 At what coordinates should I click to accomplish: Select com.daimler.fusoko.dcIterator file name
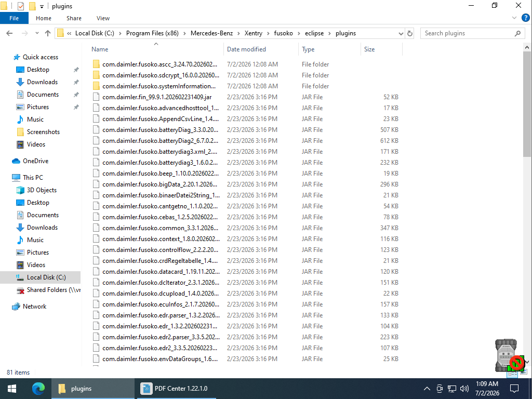tap(161, 282)
